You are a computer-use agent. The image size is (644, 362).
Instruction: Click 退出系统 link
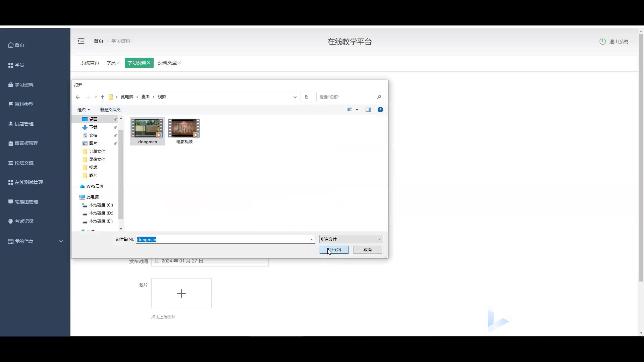pos(619,42)
